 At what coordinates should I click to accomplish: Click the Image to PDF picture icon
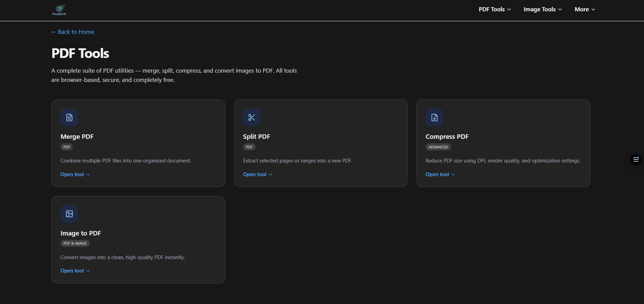pyautogui.click(x=69, y=214)
